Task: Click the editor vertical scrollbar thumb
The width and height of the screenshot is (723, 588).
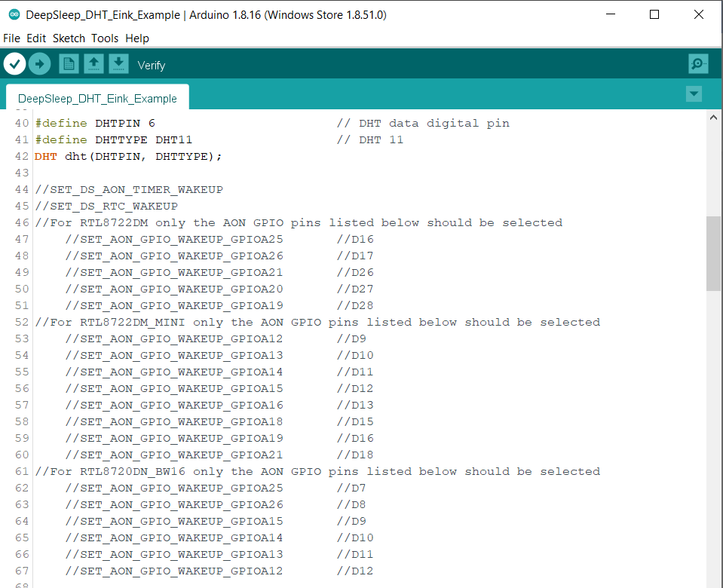Action: pyautogui.click(x=713, y=253)
